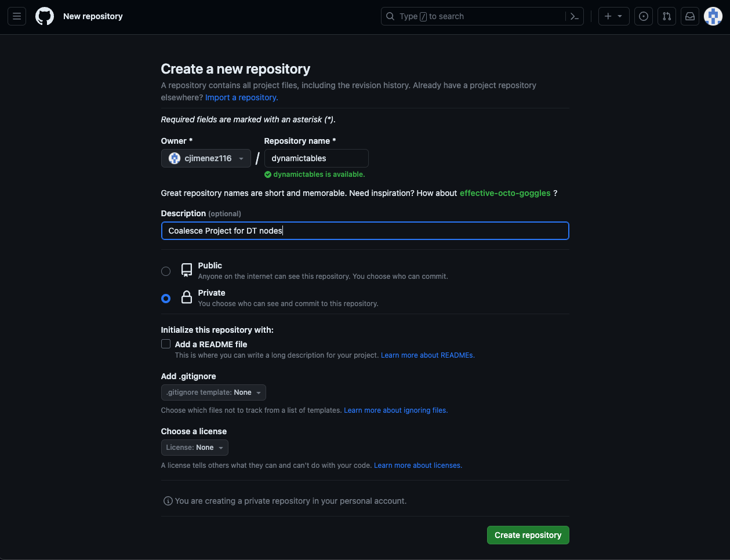Click the Repository name input field

316,158
